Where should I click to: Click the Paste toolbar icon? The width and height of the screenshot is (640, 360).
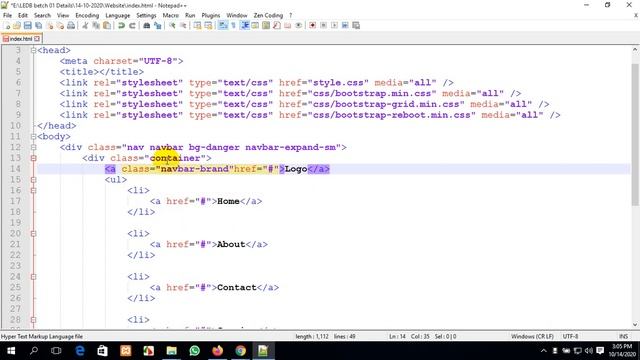pyautogui.click(x=107, y=26)
